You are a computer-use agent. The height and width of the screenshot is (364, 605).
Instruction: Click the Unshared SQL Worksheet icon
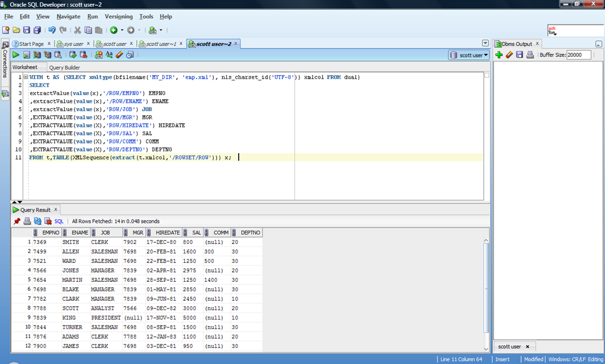[99, 55]
